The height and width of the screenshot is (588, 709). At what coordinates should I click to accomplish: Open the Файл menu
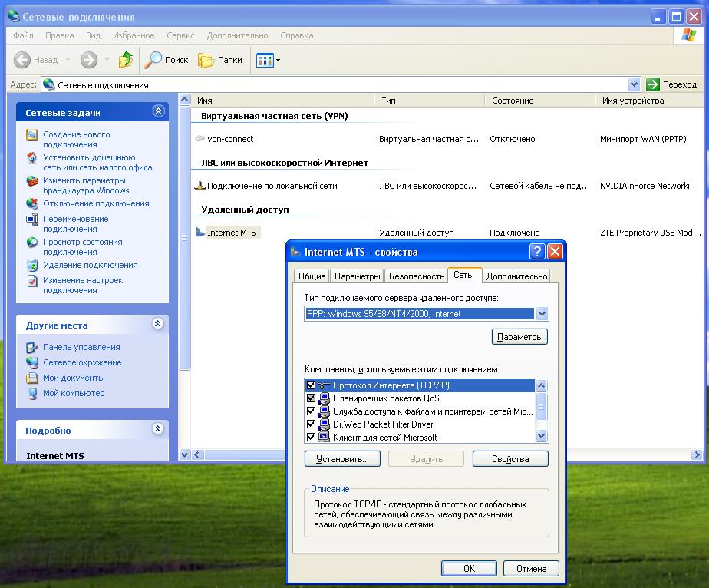(23, 35)
